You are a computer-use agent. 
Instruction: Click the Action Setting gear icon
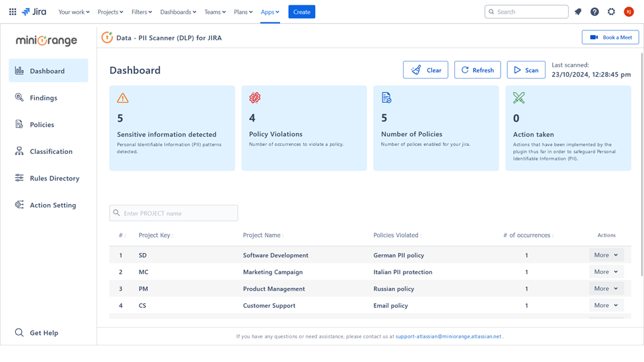19,205
